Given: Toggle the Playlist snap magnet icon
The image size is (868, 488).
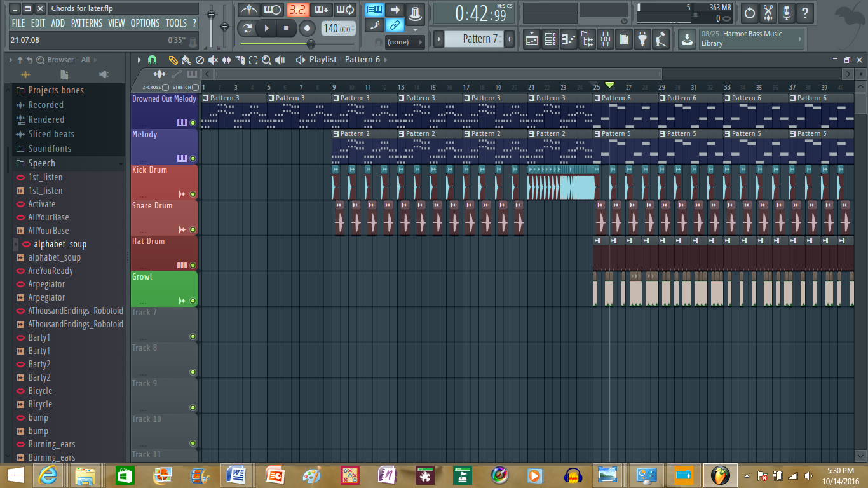Looking at the screenshot, I should [152, 60].
